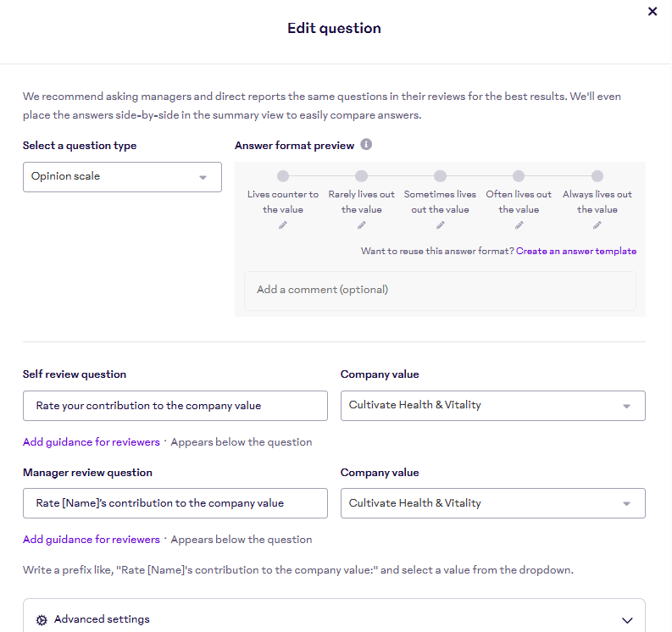Image resolution: width=672 pixels, height=632 pixels.
Task: Edit the 'Always lives out the value' pencil
Action: pos(597,225)
